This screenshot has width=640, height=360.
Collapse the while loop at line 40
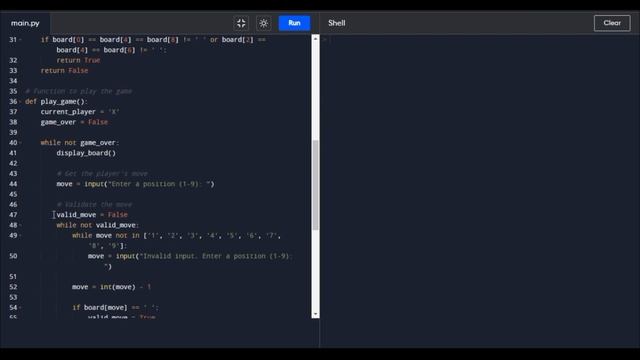point(20,143)
